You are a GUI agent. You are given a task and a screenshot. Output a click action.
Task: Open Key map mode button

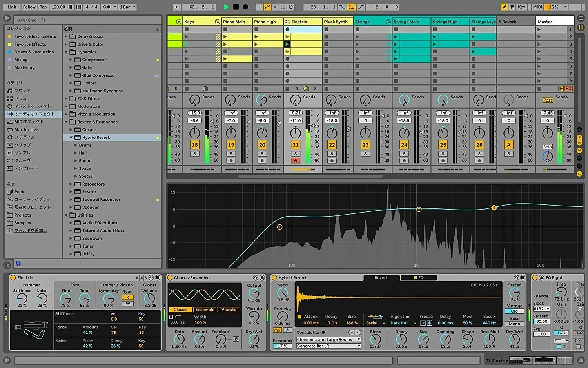pos(521,7)
